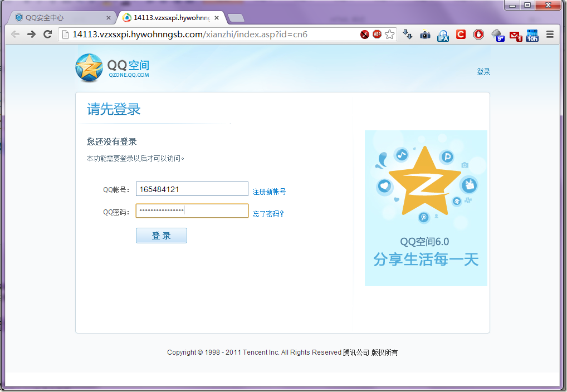Viewport: 567px width, 392px height.
Task: Bookmark this page with the star icon
Action: click(x=389, y=35)
